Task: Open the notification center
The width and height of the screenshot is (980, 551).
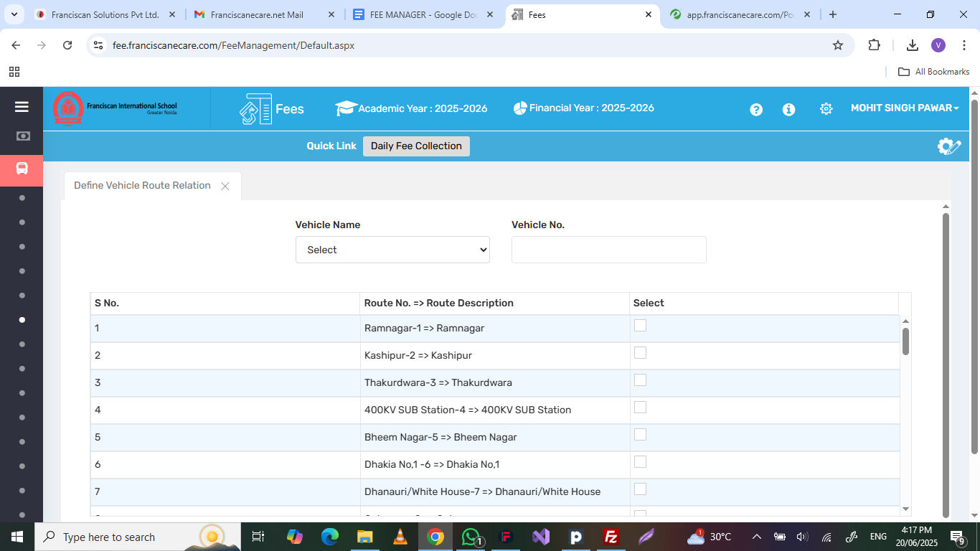Action: (958, 537)
